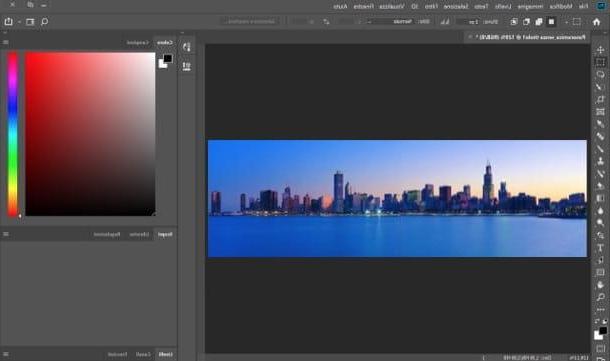Open the collapsed Properties panel icon

click(x=187, y=67)
